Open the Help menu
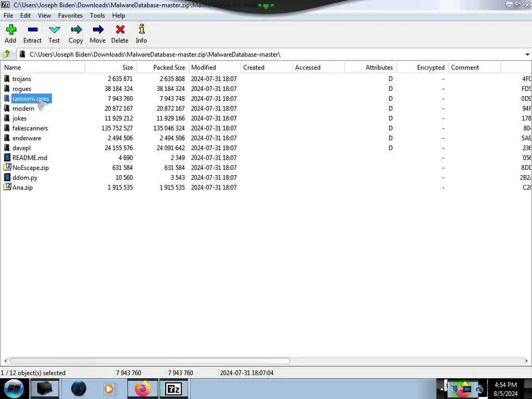 [x=118, y=16]
